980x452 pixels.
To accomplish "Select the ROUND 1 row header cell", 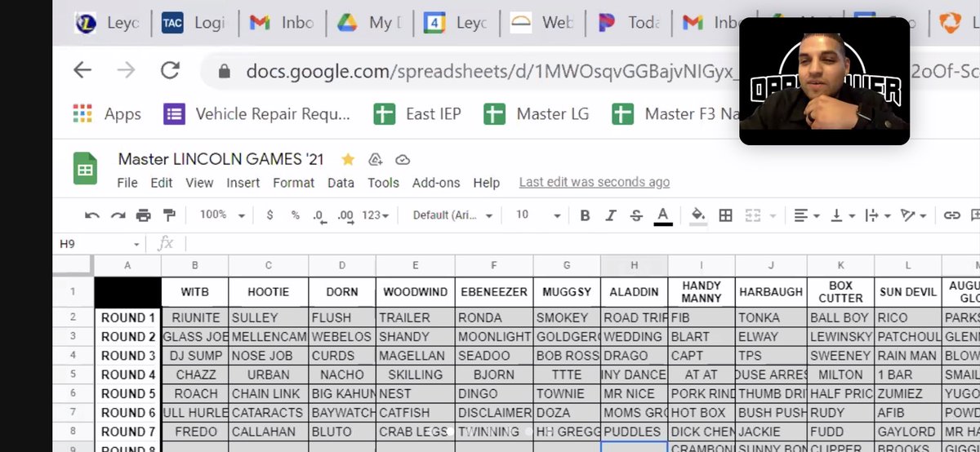I will pyautogui.click(x=128, y=317).
